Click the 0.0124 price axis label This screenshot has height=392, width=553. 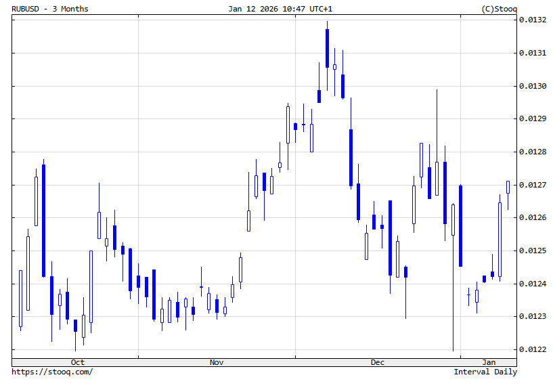pos(533,284)
